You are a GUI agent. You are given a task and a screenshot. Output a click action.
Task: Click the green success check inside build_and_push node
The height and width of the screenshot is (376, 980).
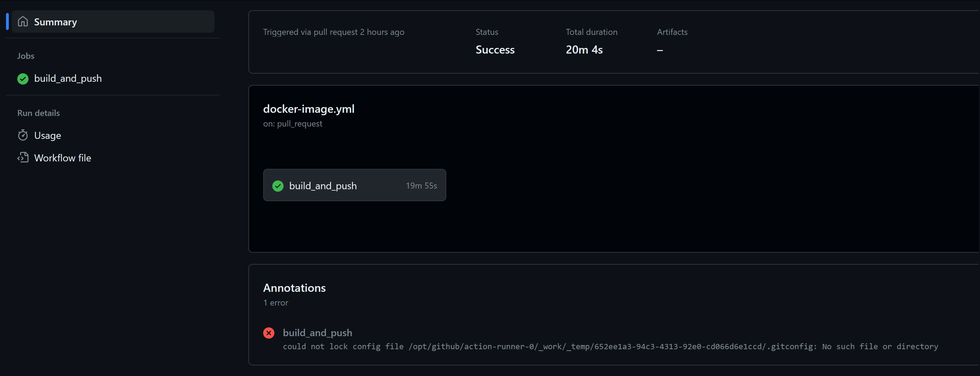278,186
